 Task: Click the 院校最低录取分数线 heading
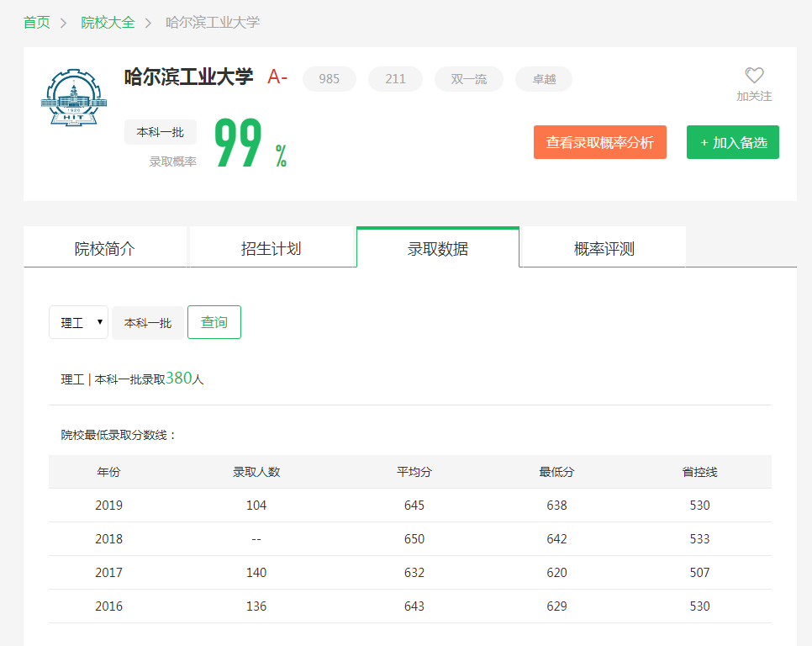[x=119, y=435]
